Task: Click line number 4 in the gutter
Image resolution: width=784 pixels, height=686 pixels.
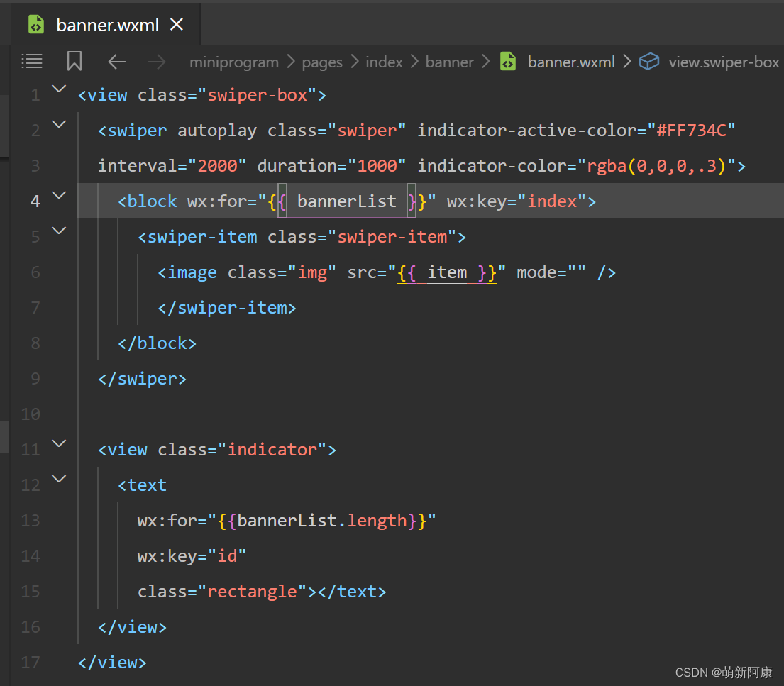Action: 35,201
